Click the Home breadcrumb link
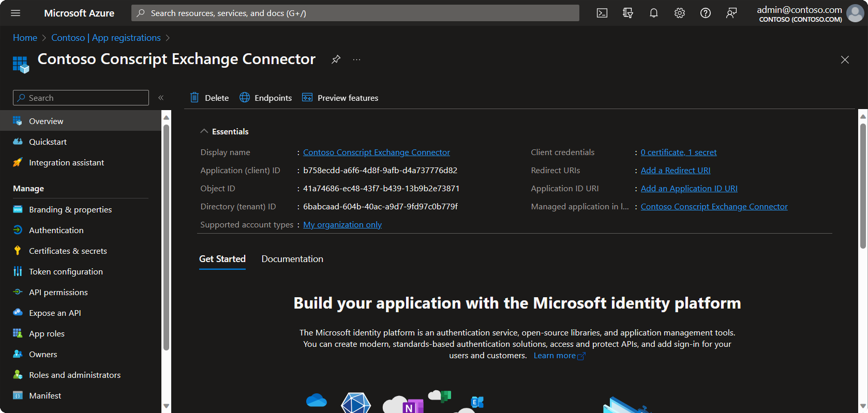The image size is (868, 413). coord(25,38)
